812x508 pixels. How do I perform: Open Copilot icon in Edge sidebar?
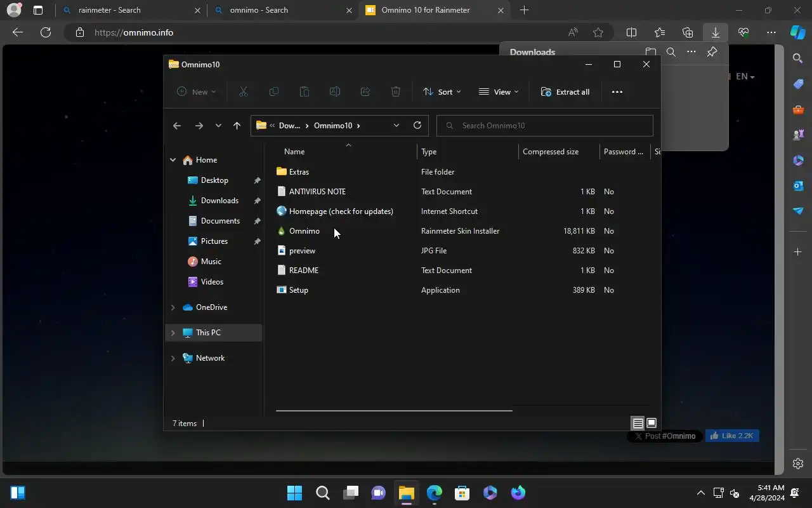coord(798,32)
